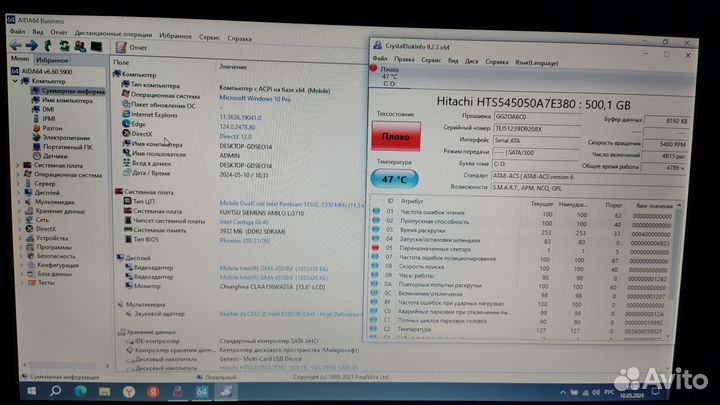Open the DirectX 12.0 value link
Screen dimensions: 720x405
pos(235,136)
